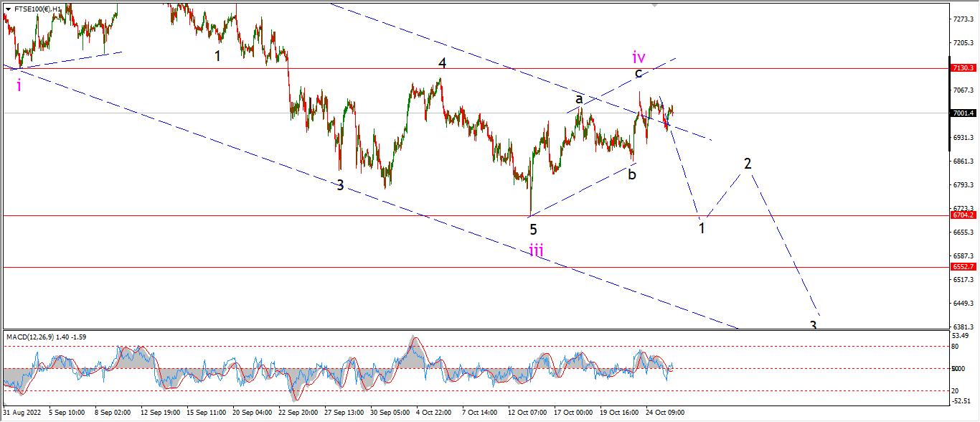
Task: Click the wave 4 label near 4 Oct
Action: pos(443,63)
